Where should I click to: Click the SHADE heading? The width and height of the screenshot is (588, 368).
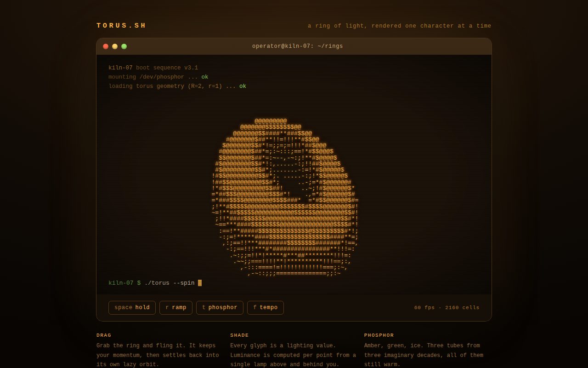tap(239, 335)
